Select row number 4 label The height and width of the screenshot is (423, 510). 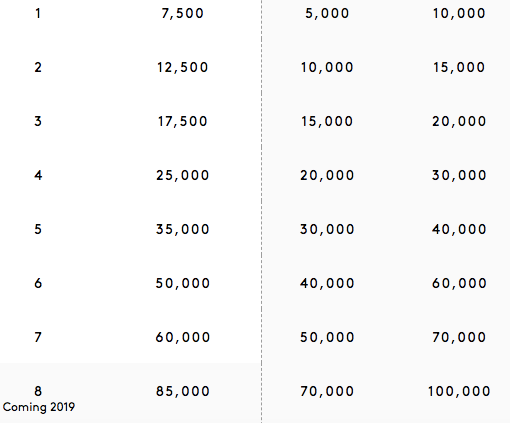coord(38,176)
